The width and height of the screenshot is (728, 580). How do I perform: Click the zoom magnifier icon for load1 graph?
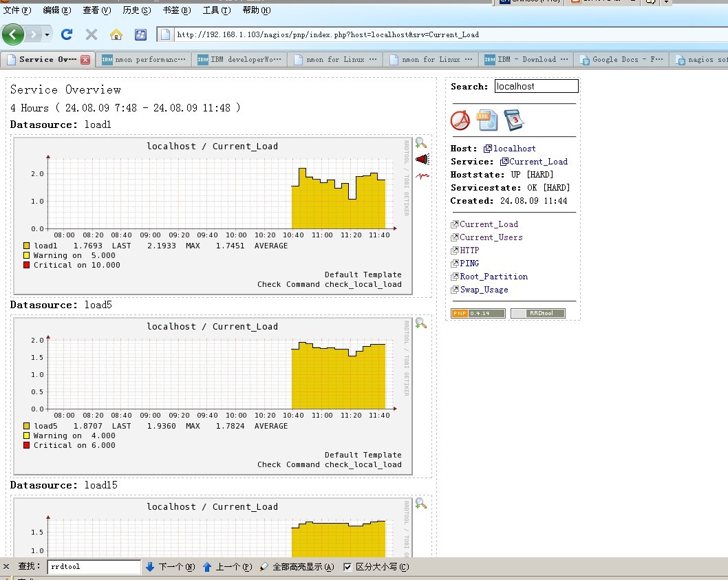(x=420, y=142)
